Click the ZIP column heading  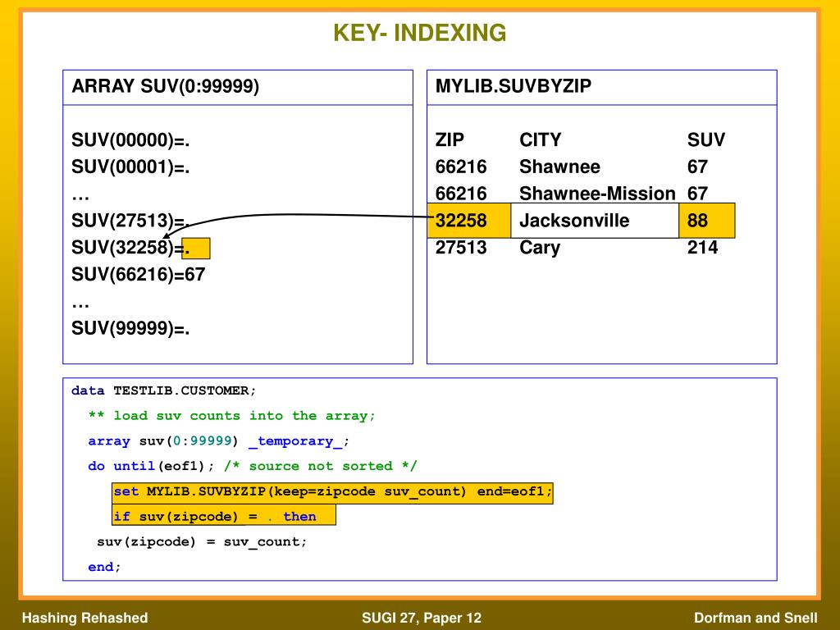pyautogui.click(x=450, y=140)
